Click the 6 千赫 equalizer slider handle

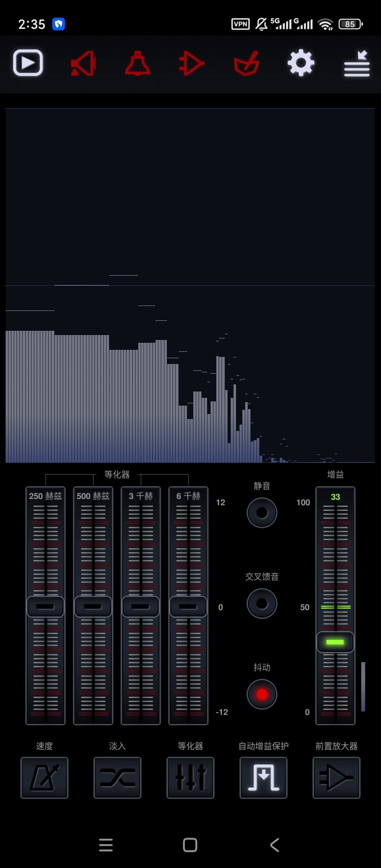tap(188, 607)
